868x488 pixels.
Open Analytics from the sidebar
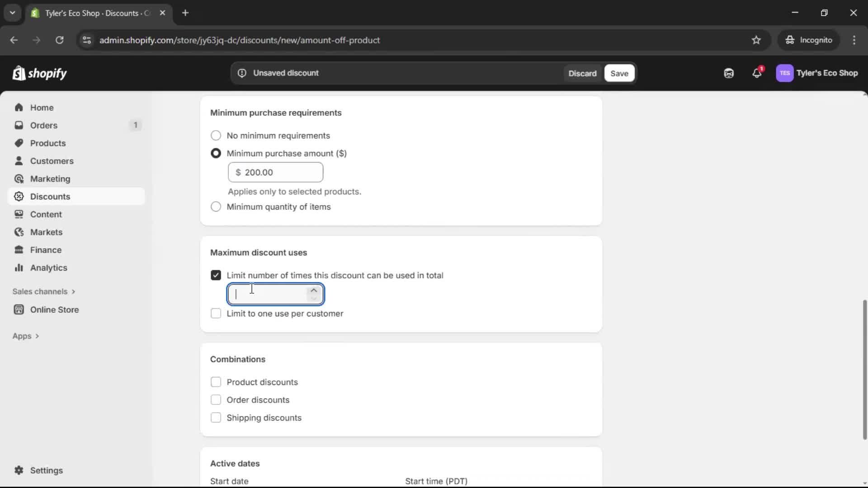(48, 267)
